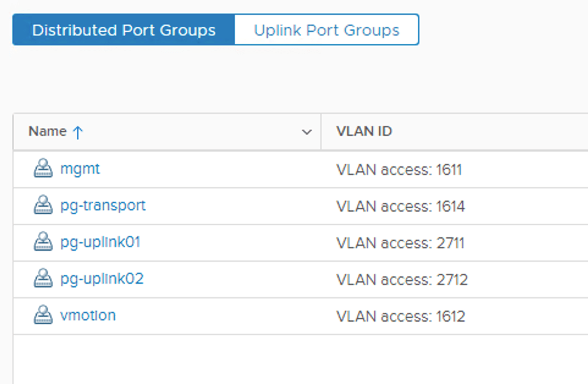Select the VLAN access: 1614 cell

pyautogui.click(x=400, y=206)
